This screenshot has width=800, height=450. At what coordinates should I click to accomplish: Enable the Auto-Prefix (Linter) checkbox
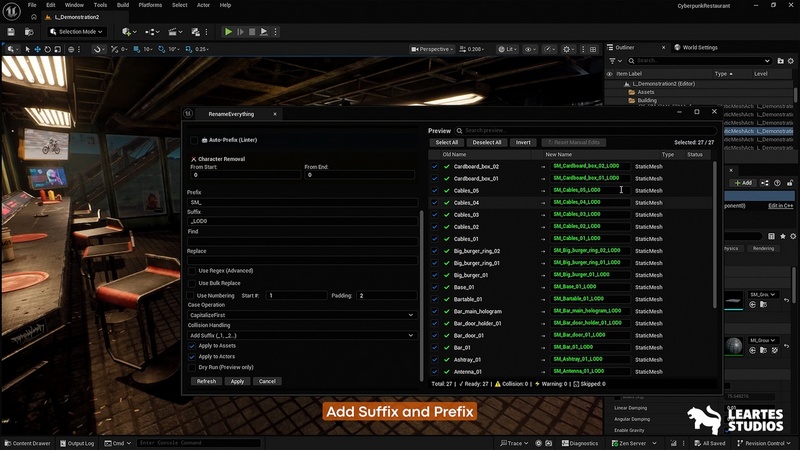[194, 140]
